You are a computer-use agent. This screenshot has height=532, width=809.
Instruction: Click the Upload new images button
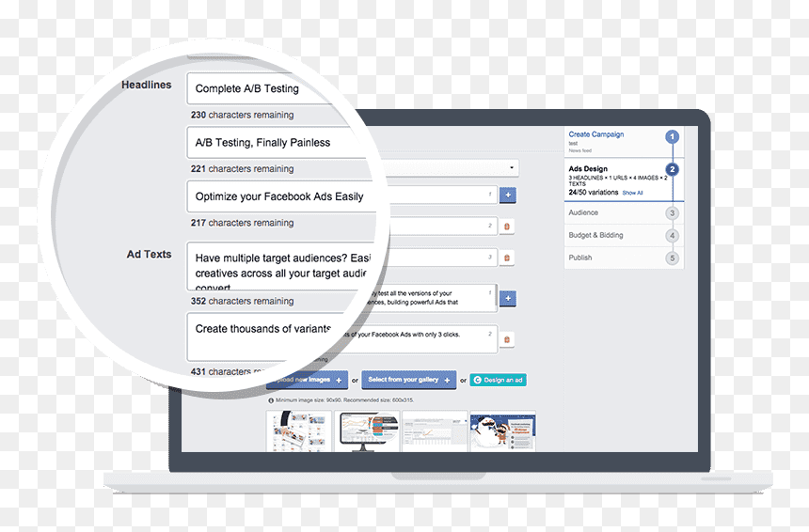[307, 380]
